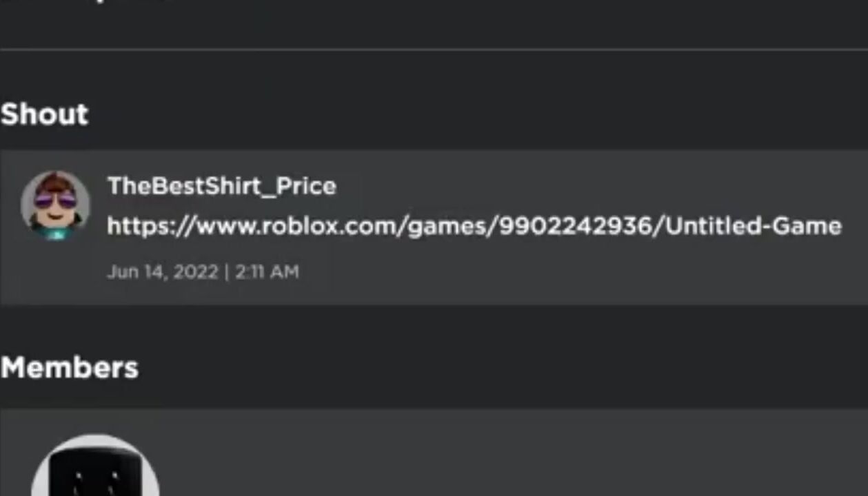Viewport: 868px width, 496px height.
Task: Click the https:// prefix of the shout link
Action: click(152, 226)
